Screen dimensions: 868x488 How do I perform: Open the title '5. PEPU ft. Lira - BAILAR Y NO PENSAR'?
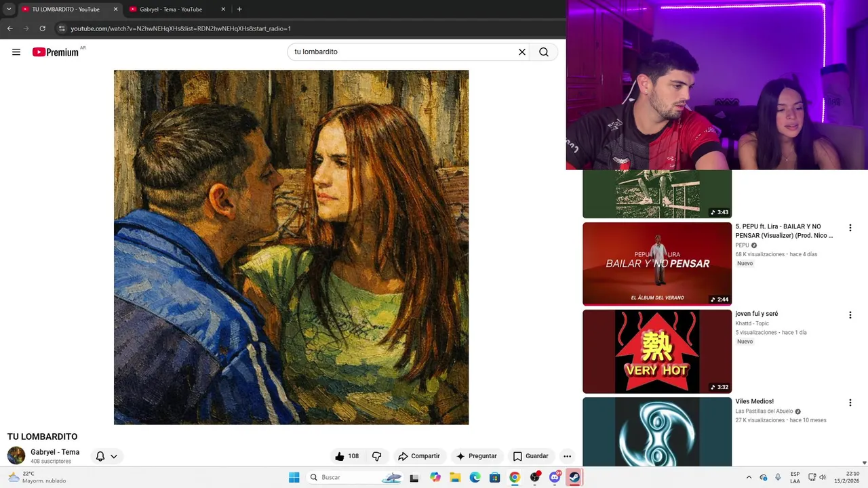(x=785, y=231)
